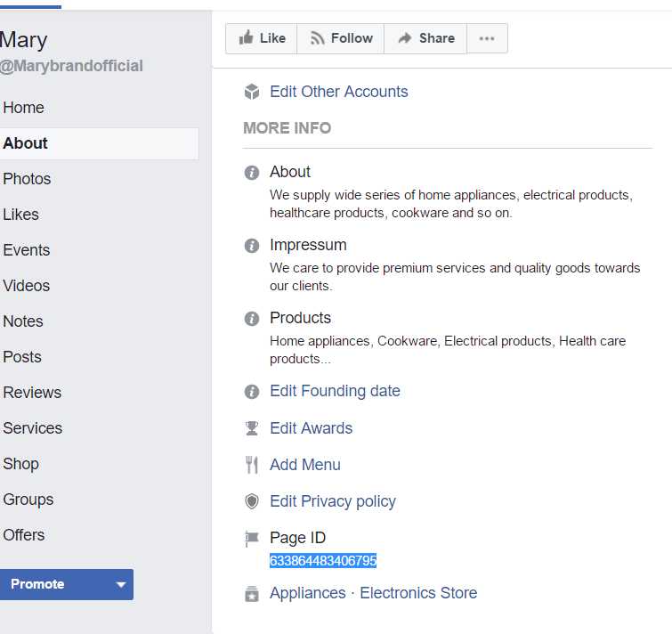The width and height of the screenshot is (672, 634).
Task: Click the Products section heading
Action: click(x=300, y=318)
